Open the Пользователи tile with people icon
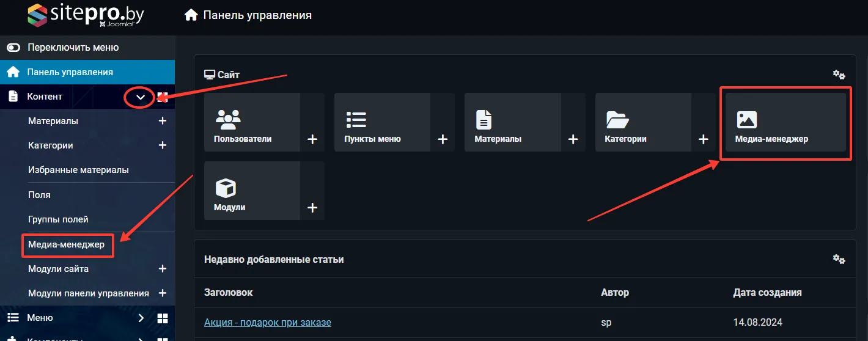868x341 pixels. click(x=251, y=122)
